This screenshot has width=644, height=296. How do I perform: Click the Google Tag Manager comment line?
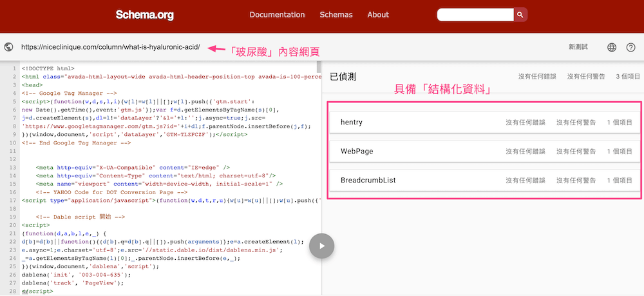70,93
